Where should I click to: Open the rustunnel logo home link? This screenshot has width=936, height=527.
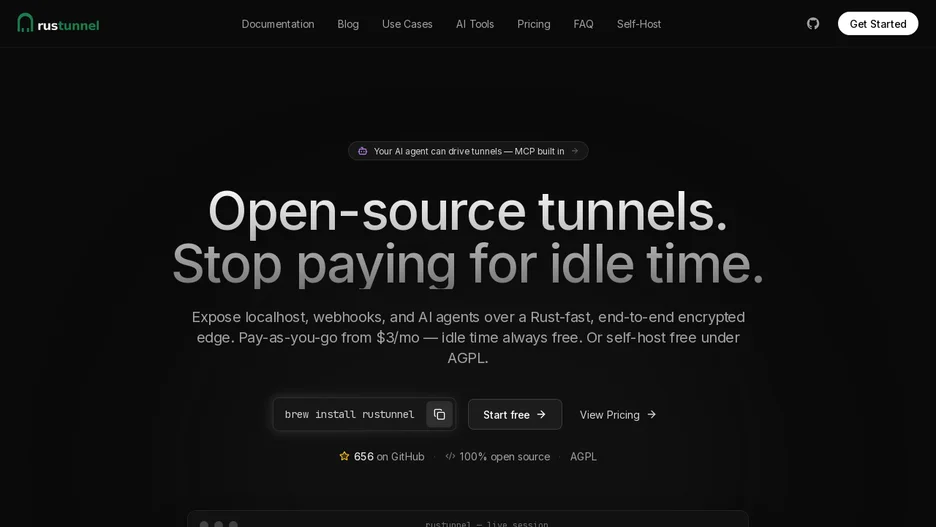(58, 23)
